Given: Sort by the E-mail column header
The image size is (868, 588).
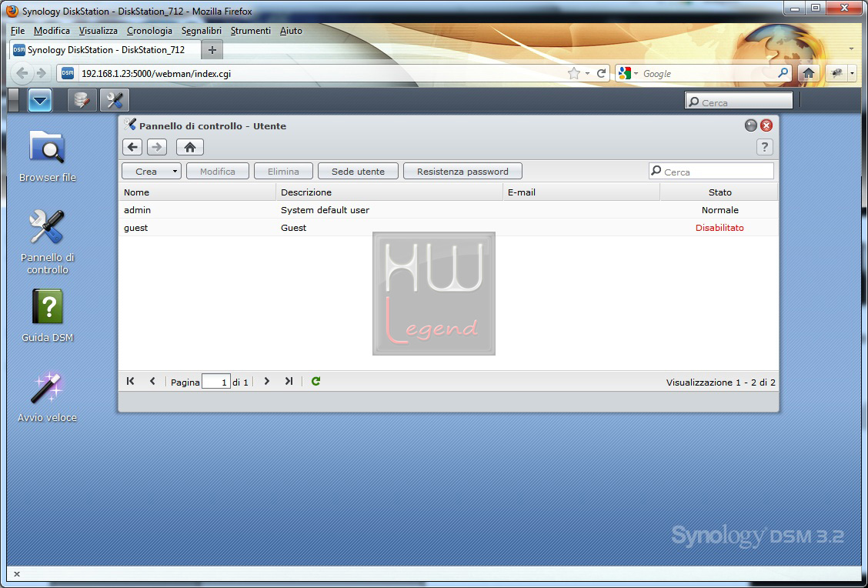Looking at the screenshot, I should 581,192.
